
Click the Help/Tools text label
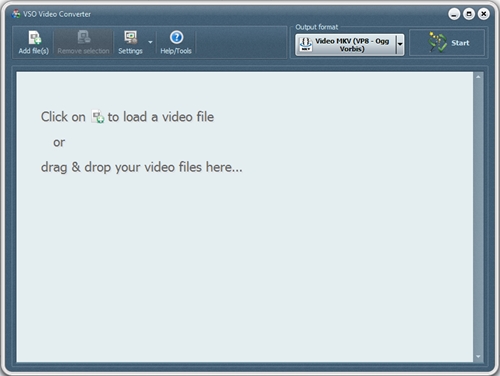[x=176, y=51]
